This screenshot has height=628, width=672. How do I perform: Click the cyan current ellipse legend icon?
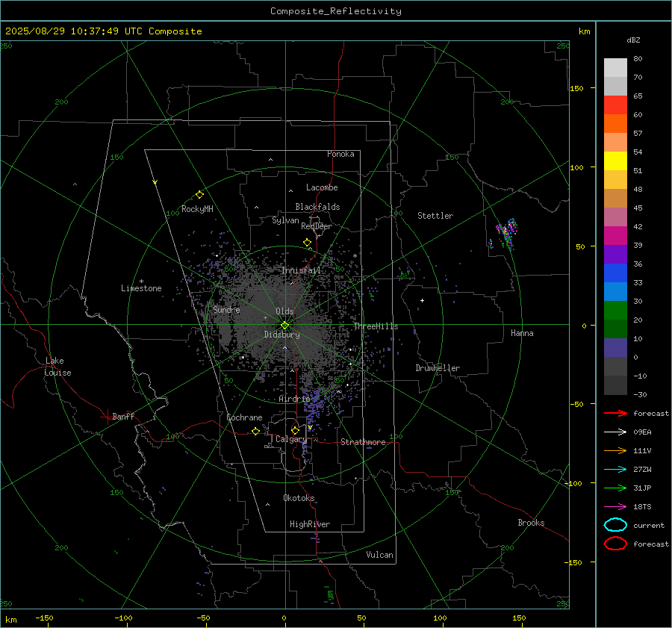point(615,525)
